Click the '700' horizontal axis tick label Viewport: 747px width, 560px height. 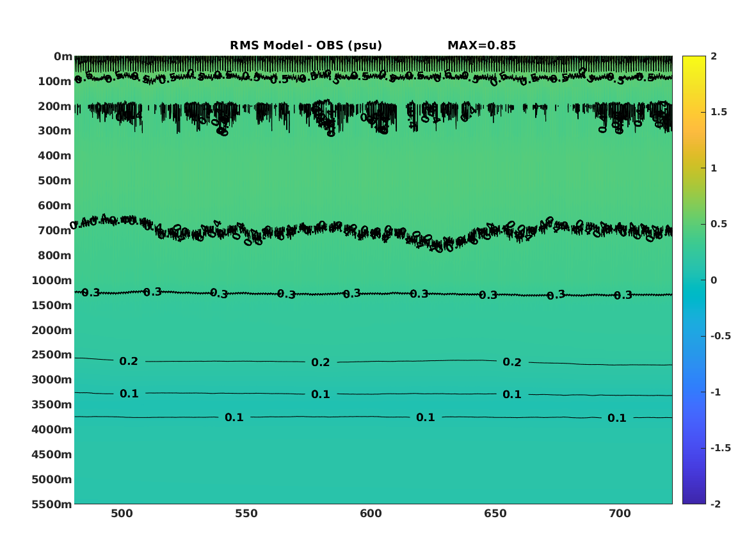pyautogui.click(x=620, y=513)
